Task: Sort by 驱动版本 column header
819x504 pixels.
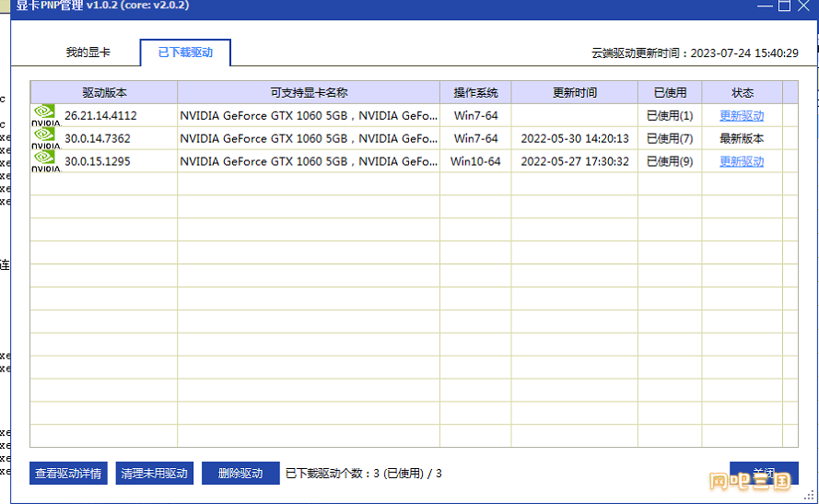Action: point(104,92)
